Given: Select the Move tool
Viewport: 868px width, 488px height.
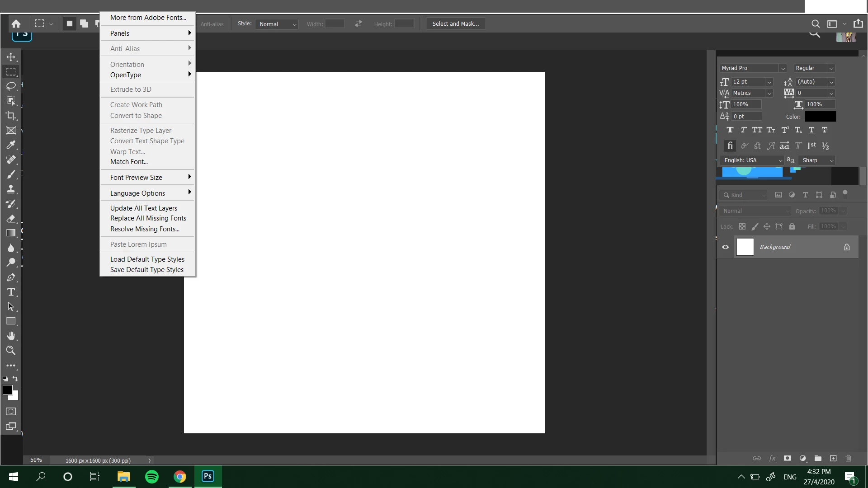Looking at the screenshot, I should 11,57.
